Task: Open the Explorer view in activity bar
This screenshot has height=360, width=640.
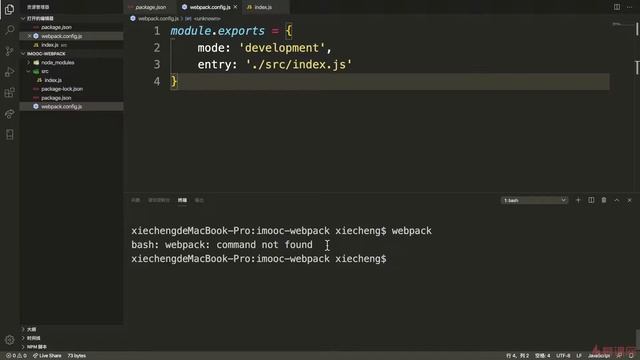Action: click(x=9, y=9)
